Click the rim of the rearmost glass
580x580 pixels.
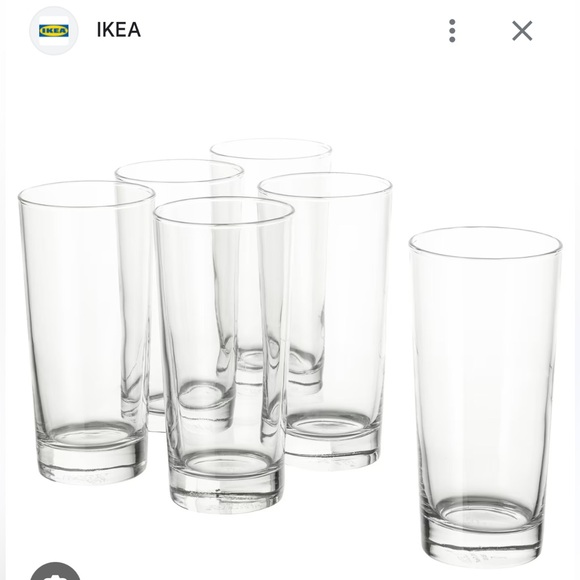pyautogui.click(x=271, y=149)
